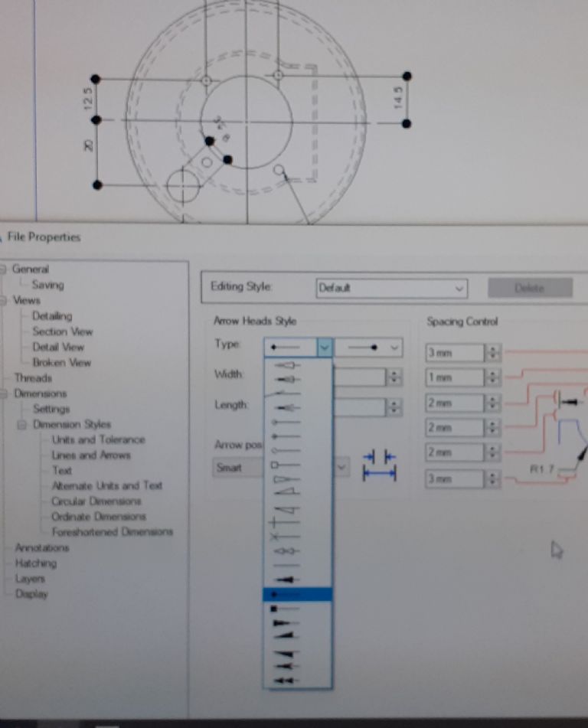
Task: Open the Arrow position Smart dropdown
Action: (x=341, y=467)
